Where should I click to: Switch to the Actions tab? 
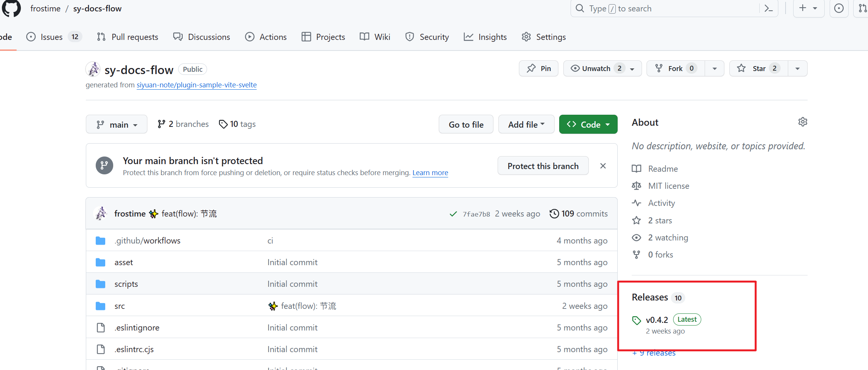click(266, 37)
